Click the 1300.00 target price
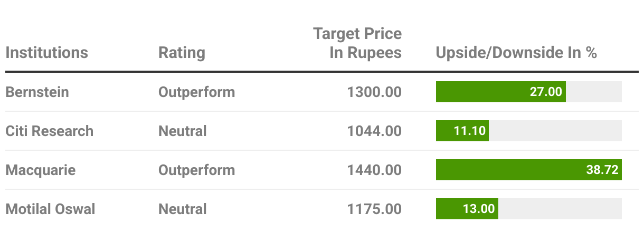The width and height of the screenshot is (644, 233). point(374,92)
